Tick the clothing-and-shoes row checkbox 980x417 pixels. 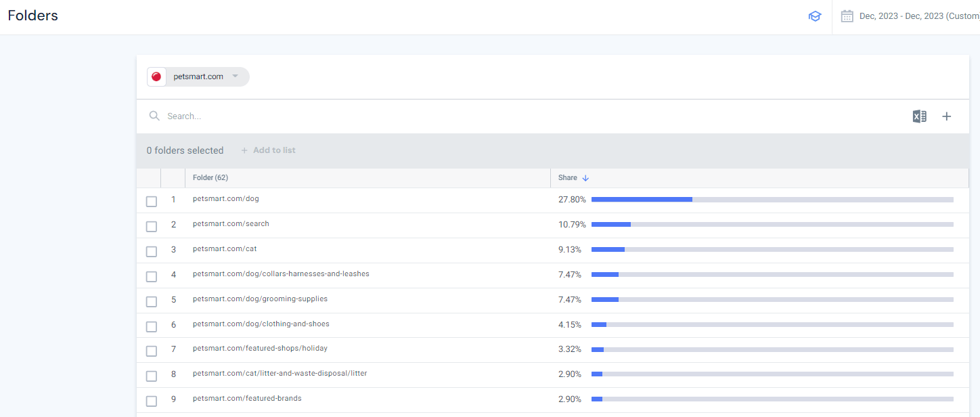(x=152, y=326)
